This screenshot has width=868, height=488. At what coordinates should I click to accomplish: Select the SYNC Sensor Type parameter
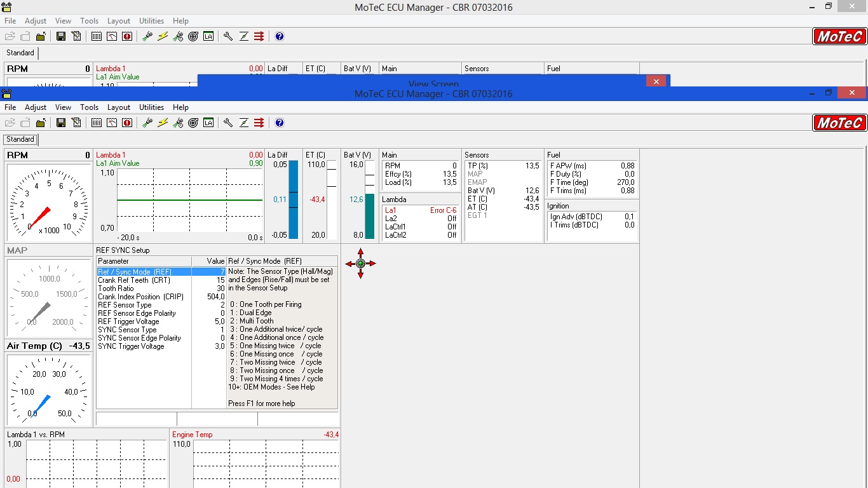pos(161,330)
